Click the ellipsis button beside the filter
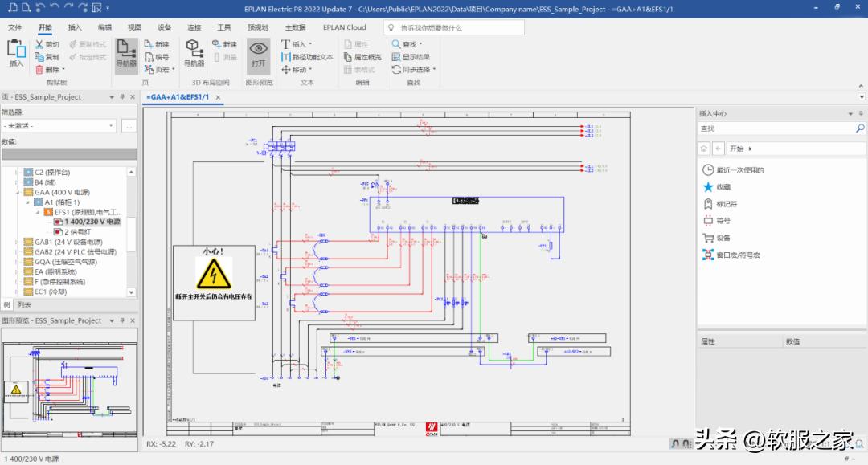 click(128, 126)
